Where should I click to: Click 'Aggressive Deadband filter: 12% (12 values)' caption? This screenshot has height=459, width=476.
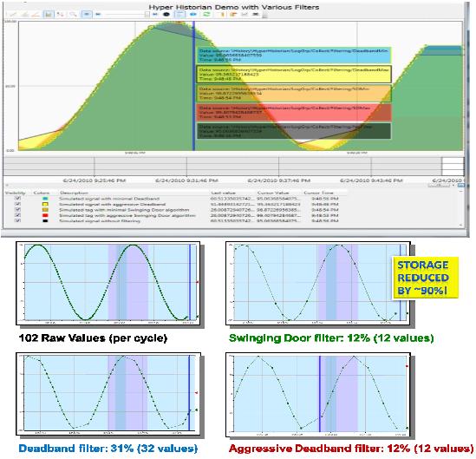click(351, 448)
